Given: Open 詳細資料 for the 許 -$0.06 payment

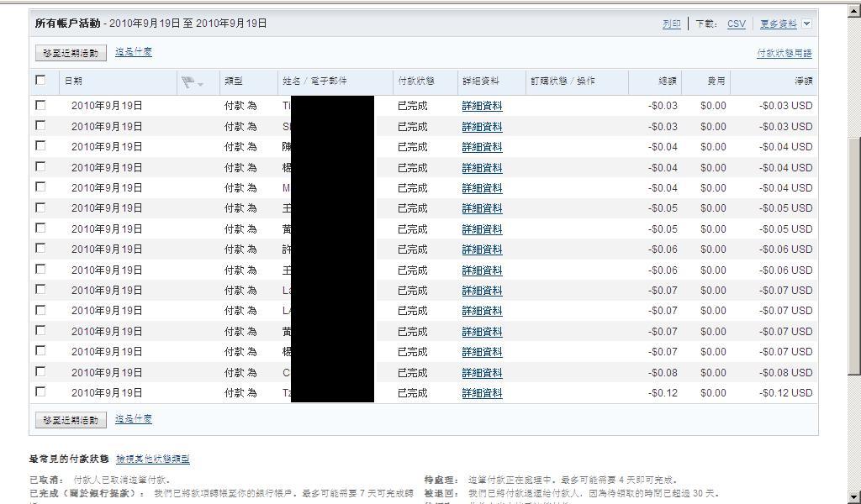Looking at the screenshot, I should 482,249.
